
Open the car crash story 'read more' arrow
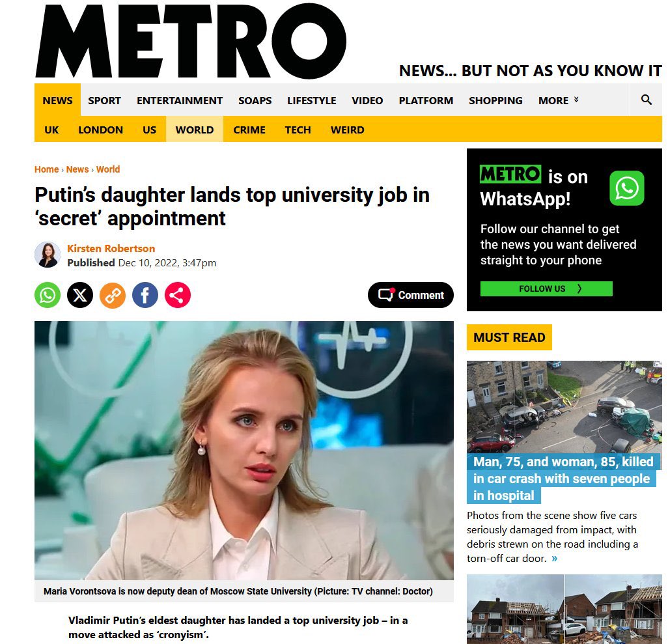[x=554, y=558]
